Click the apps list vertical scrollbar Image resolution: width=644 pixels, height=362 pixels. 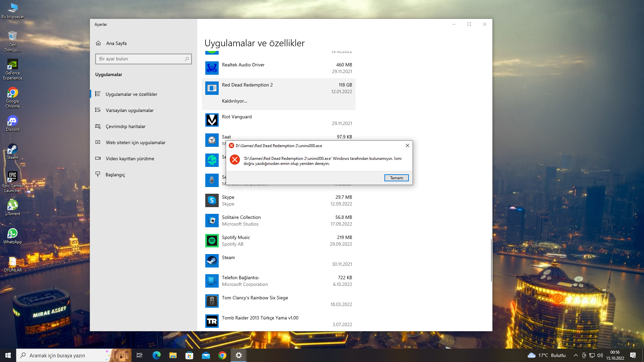[x=491, y=260]
